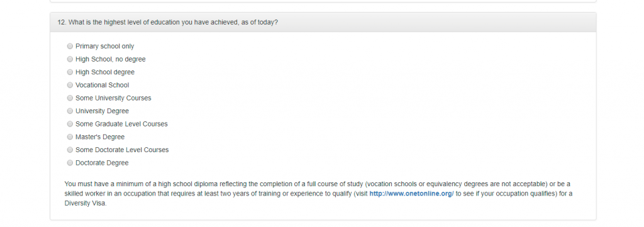Click the 'Vocational School' label text
This screenshot has width=644, height=227.
click(x=103, y=85)
